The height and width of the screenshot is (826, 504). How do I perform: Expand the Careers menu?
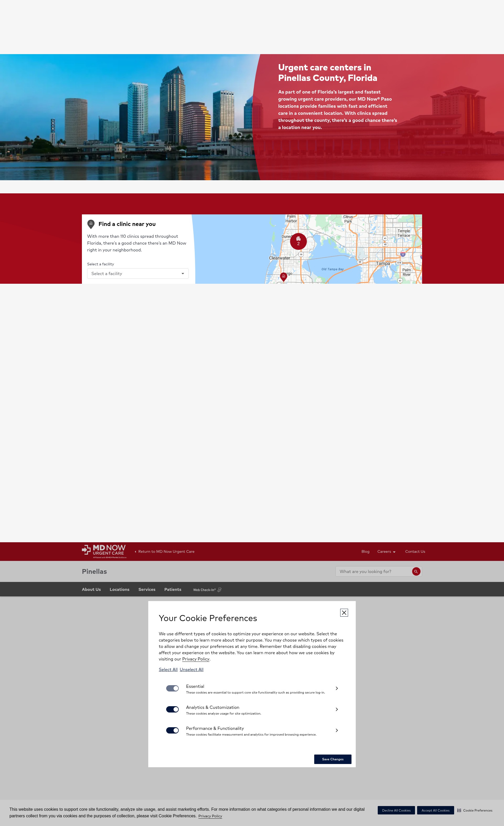[386, 551]
